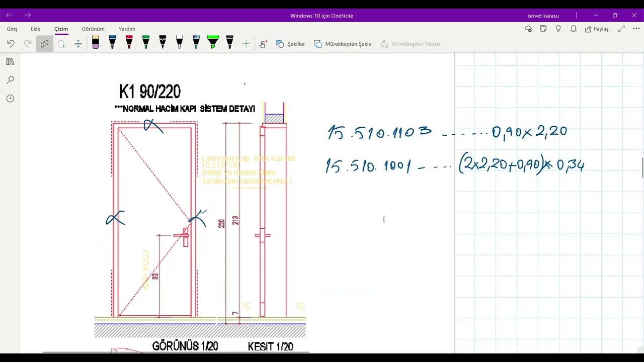
Task: Click the KESİT 1/20 label
Action: [270, 346]
